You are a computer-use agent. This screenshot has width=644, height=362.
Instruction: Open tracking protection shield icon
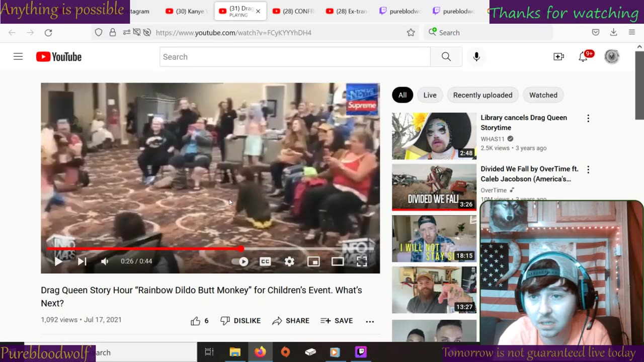(99, 33)
